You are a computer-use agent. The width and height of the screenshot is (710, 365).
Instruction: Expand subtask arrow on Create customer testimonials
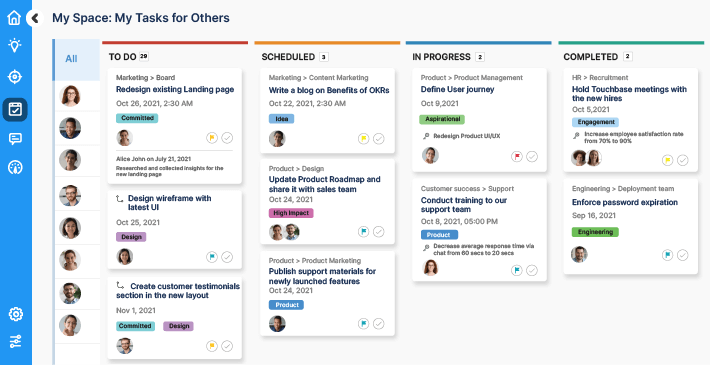(x=120, y=285)
